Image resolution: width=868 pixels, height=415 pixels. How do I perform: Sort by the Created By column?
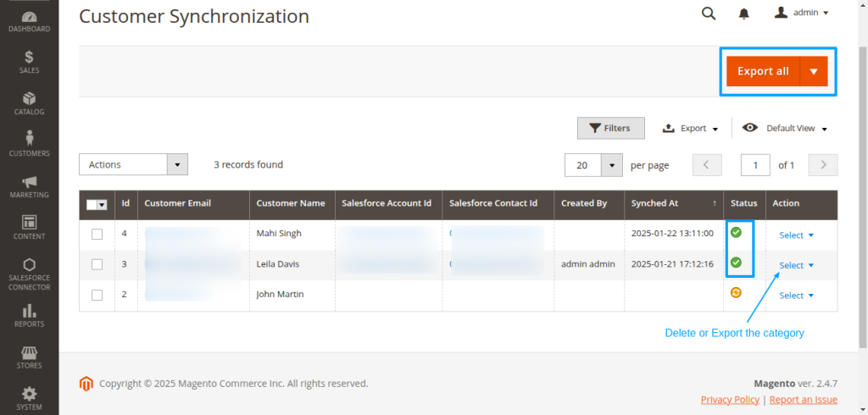click(x=590, y=203)
